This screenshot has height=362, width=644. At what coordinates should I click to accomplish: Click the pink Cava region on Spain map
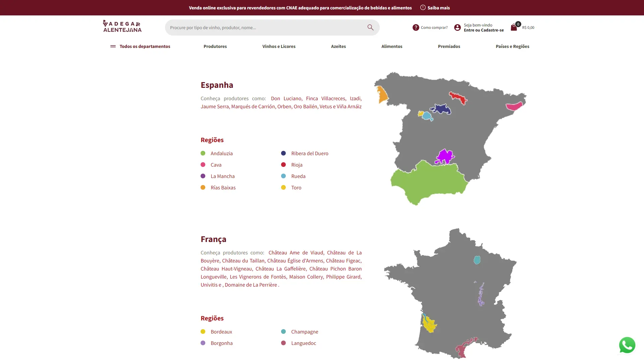(514, 106)
